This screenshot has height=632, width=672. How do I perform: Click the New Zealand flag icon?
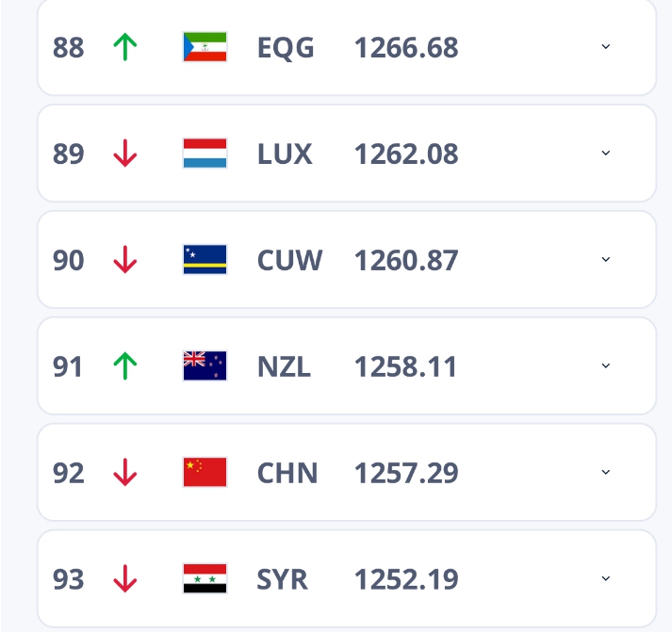[205, 366]
